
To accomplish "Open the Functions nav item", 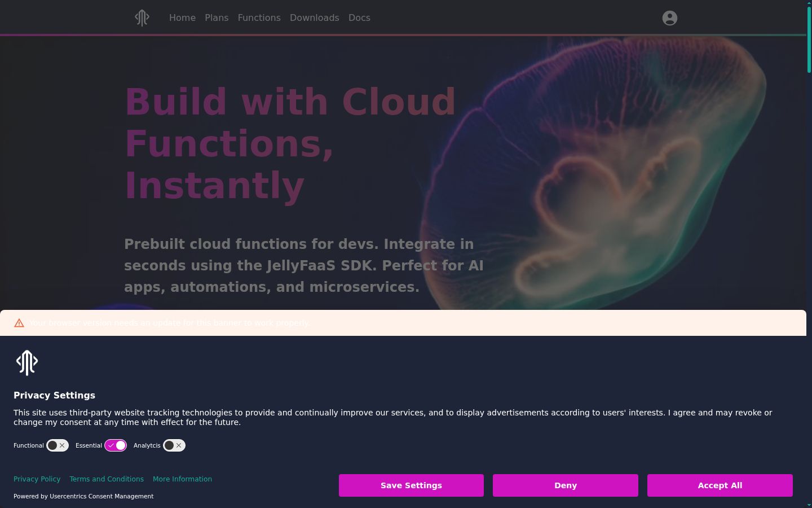I will 259,18.
